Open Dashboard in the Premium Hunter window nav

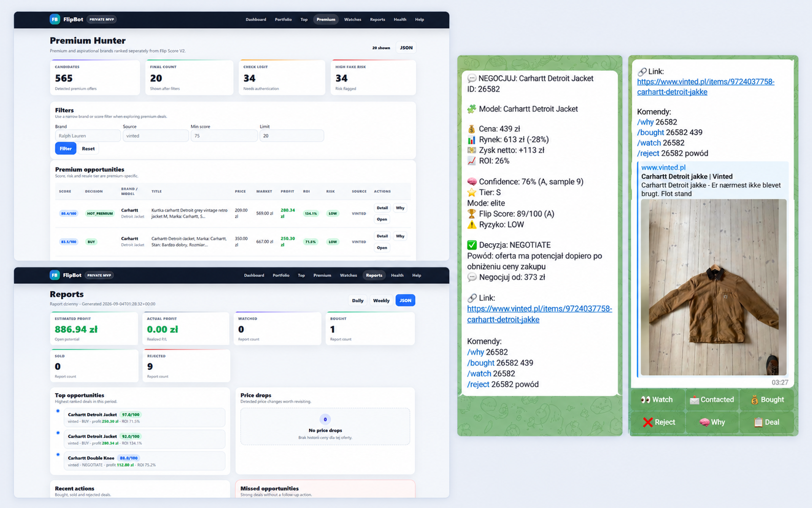[256, 19]
